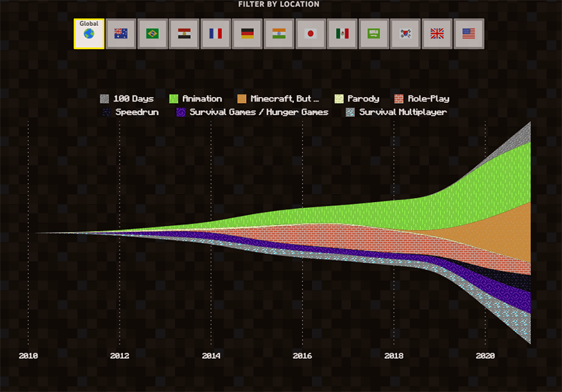Click the United Kingdom flag filter
This screenshot has width=562, height=392.
437,34
